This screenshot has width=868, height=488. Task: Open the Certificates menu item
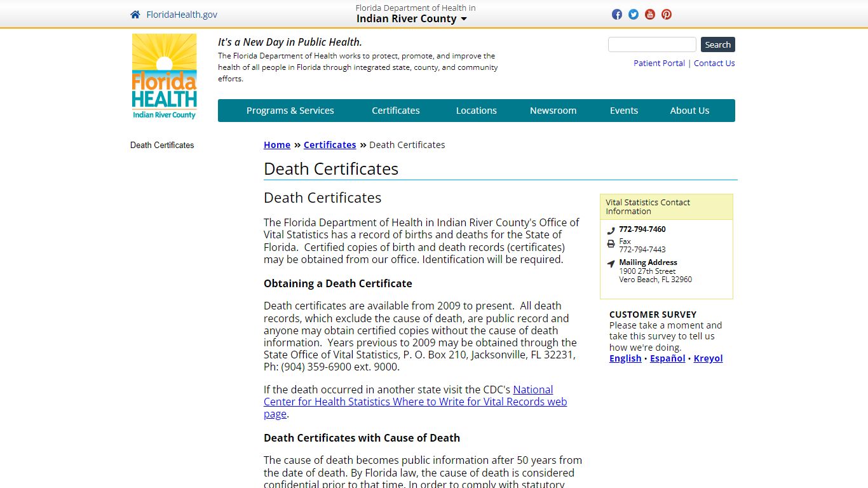tap(396, 111)
